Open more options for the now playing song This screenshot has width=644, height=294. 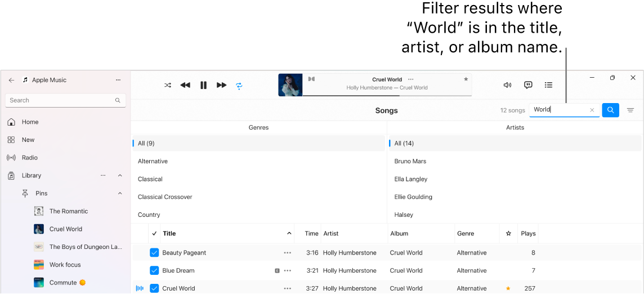(x=411, y=79)
